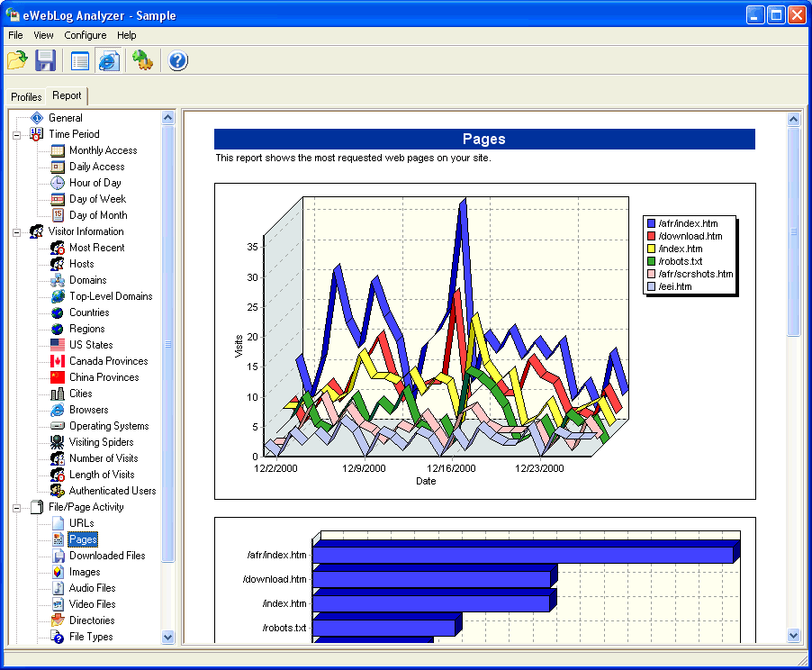The image size is (812, 670).
Task: Click the configure gear toolbar icon
Action: (x=142, y=60)
